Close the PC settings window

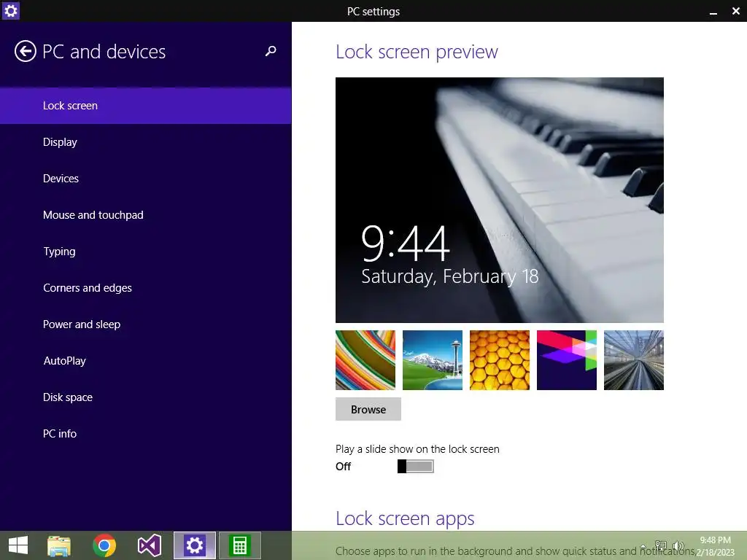735,11
